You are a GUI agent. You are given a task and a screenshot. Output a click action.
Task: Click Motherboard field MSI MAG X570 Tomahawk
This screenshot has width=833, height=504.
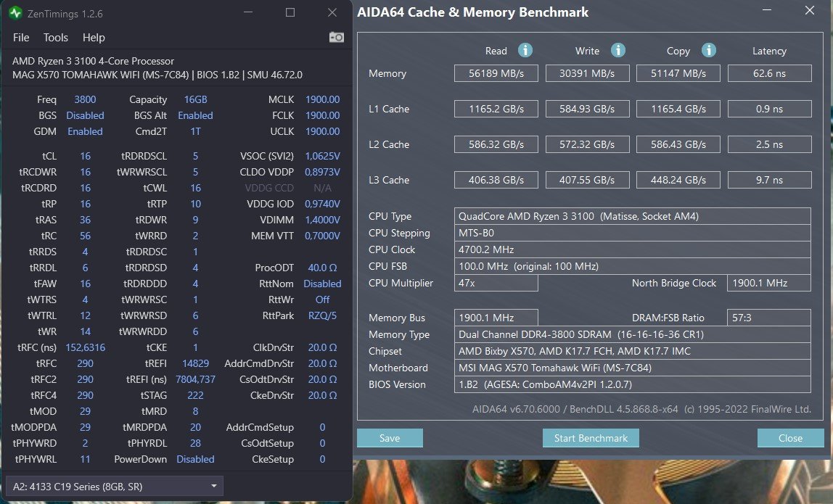pos(632,368)
